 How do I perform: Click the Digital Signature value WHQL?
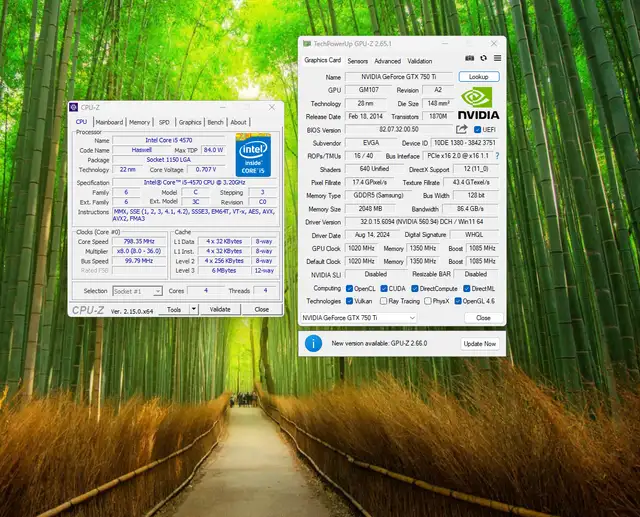click(x=474, y=235)
